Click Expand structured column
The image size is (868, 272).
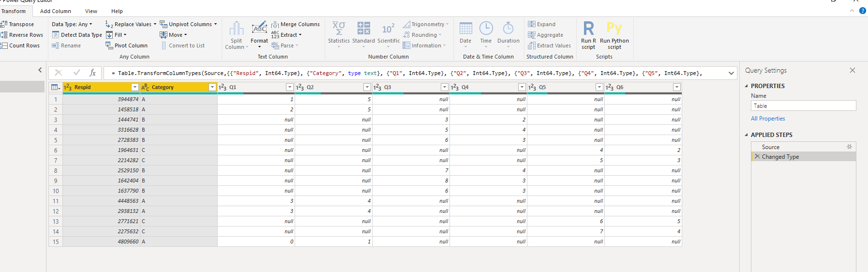tap(541, 24)
